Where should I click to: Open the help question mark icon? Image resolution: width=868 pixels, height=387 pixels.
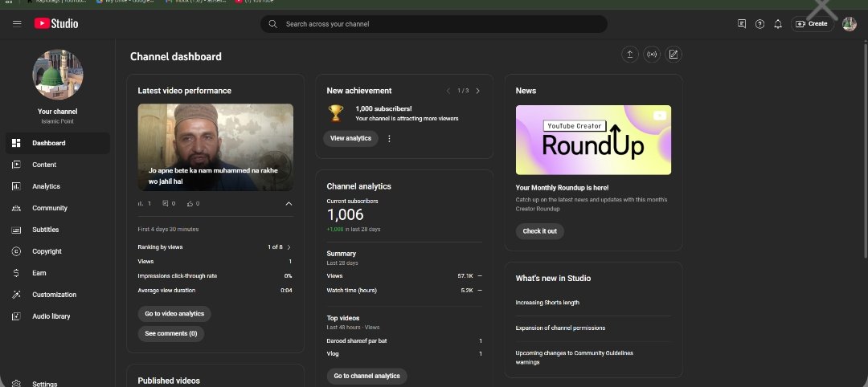point(759,24)
